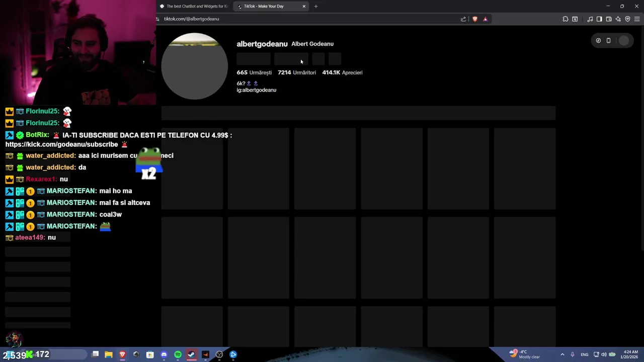Click the 665 Urmărești following count
This screenshot has width=644, height=362.
click(254, 72)
